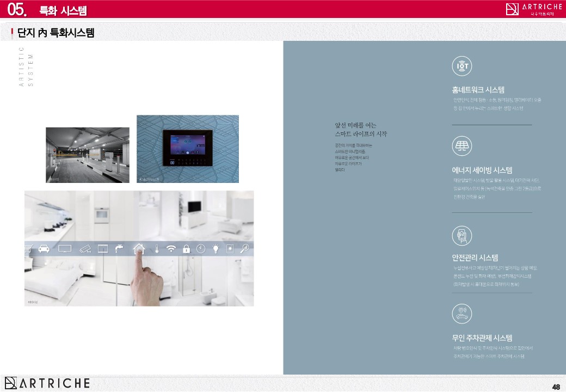Click the 특화 시스템 section title in header
The height and width of the screenshot is (392, 566).
tap(63, 10)
